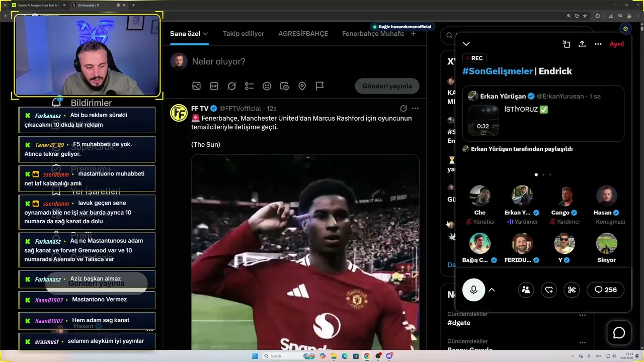
Task: Add a timeline tab with the plus button
Action: click(413, 34)
